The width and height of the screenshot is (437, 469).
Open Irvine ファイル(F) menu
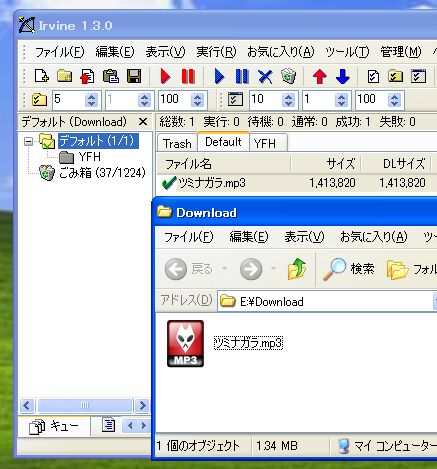coord(60,52)
